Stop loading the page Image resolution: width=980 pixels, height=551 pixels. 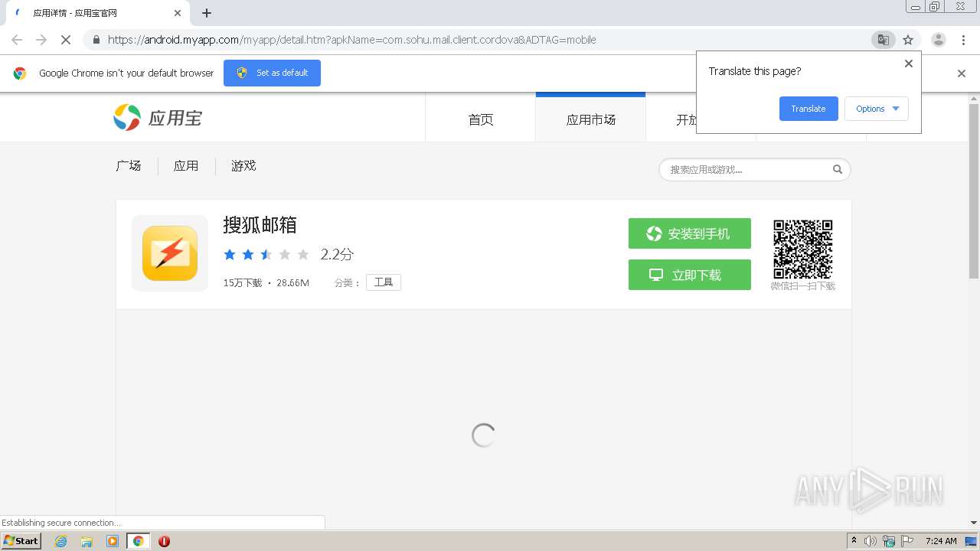(x=66, y=40)
